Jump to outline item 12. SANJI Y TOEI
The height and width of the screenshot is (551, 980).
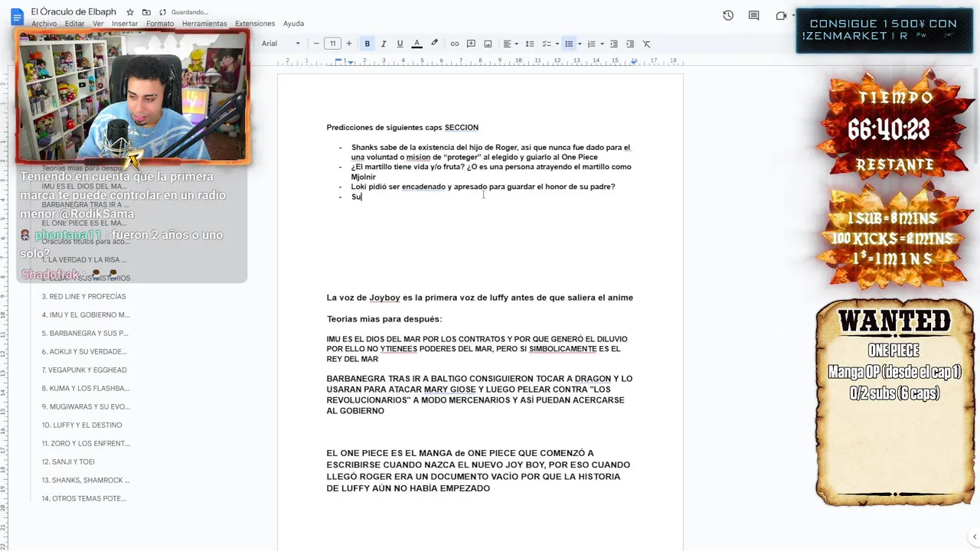pyautogui.click(x=68, y=461)
